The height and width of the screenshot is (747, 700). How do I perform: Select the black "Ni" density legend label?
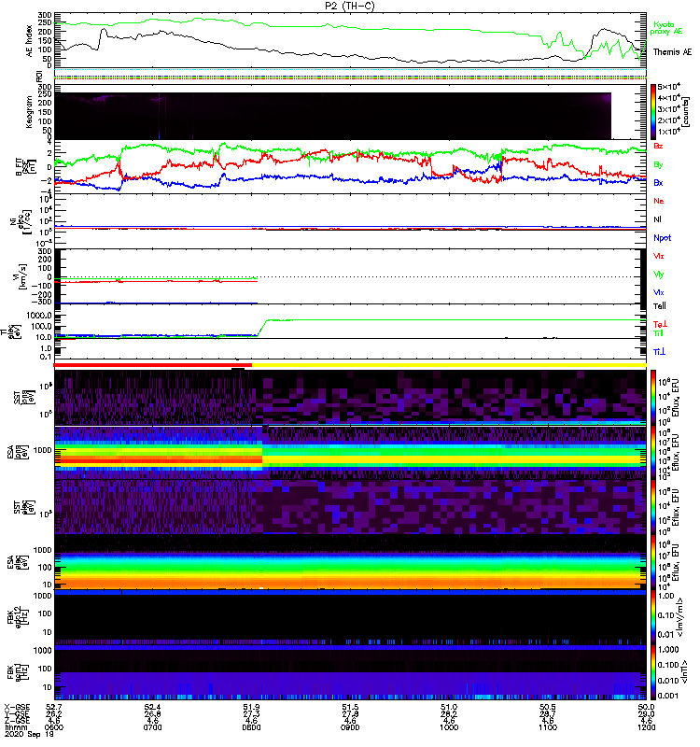(x=657, y=219)
